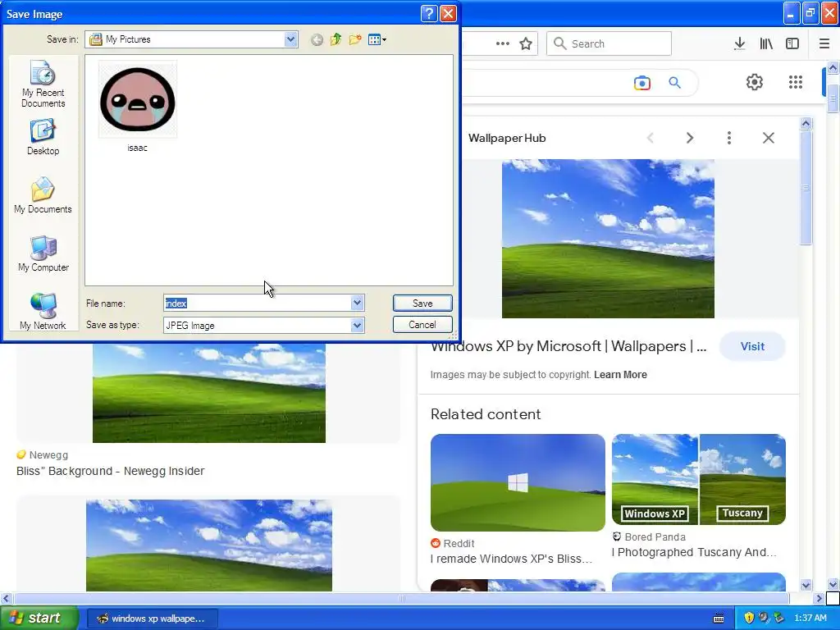Viewport: 840px width, 630px height.
Task: Click the Visit button
Action: tap(752, 346)
